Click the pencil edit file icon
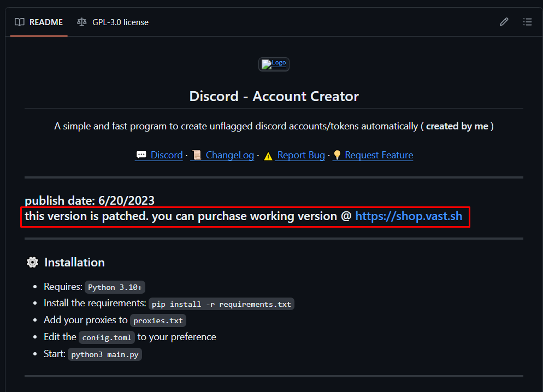This screenshot has width=543, height=392. [504, 22]
